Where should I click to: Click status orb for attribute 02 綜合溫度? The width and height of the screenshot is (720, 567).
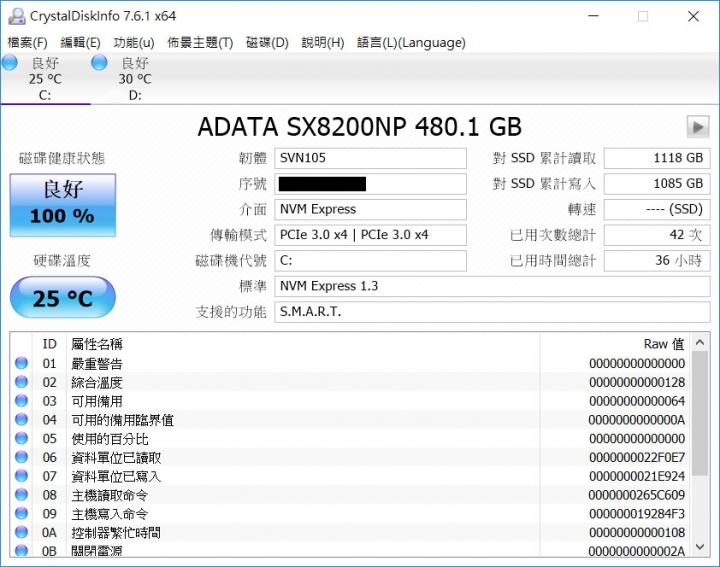coord(21,383)
